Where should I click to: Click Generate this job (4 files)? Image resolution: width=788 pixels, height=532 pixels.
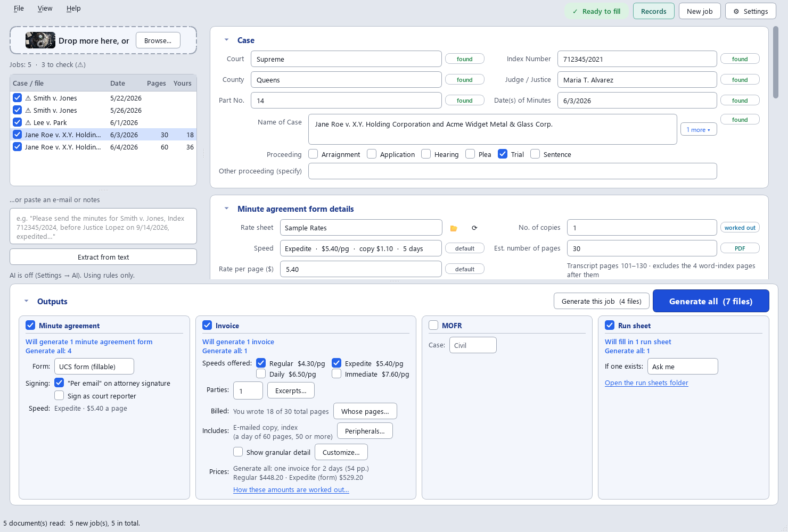[x=601, y=301]
